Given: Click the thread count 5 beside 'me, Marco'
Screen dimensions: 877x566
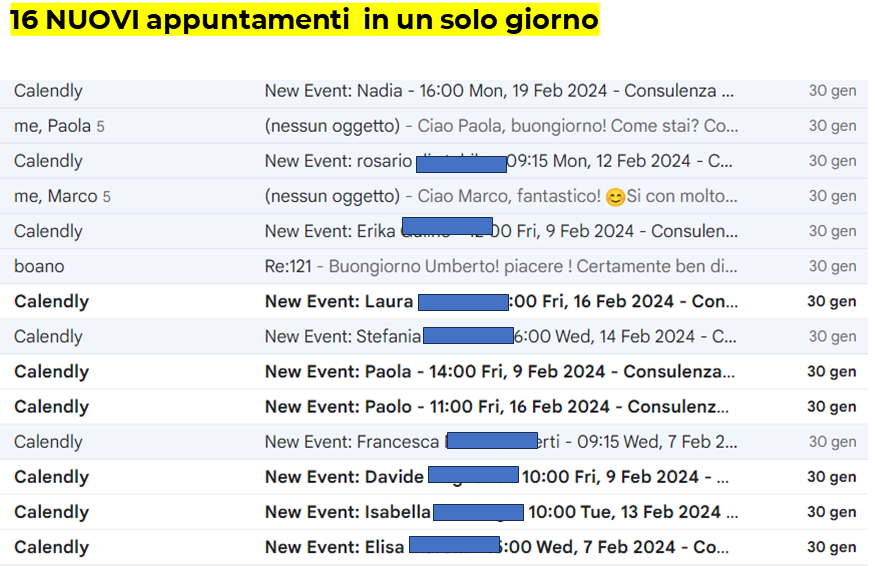Looking at the screenshot, I should 106,197.
